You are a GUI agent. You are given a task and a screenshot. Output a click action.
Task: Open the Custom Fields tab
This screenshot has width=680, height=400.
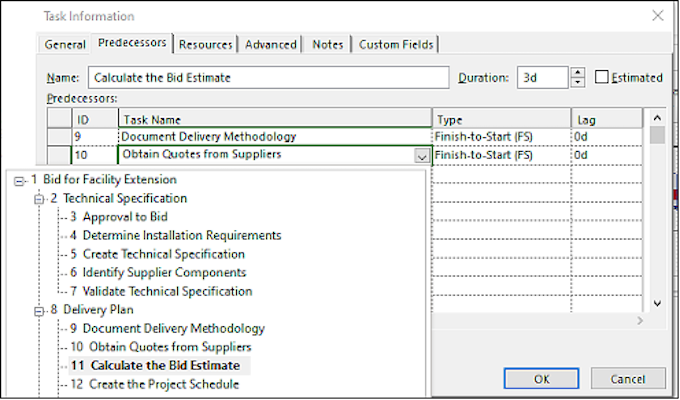pos(396,45)
